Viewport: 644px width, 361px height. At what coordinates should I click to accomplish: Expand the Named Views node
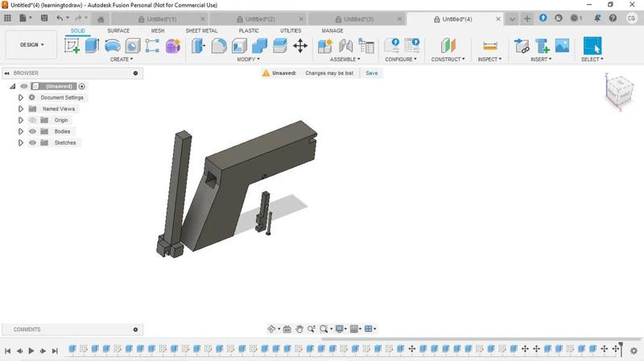tap(21, 109)
